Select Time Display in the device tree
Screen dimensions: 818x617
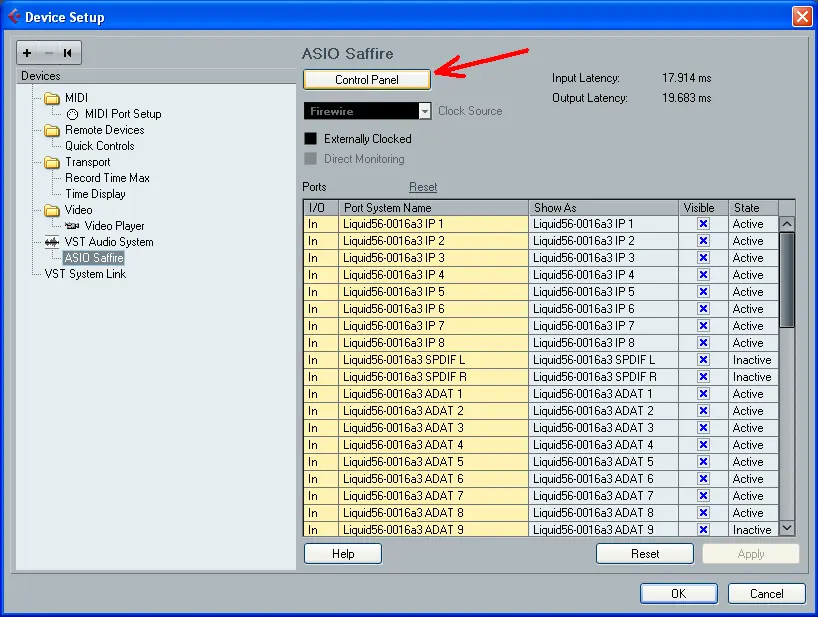click(95, 194)
